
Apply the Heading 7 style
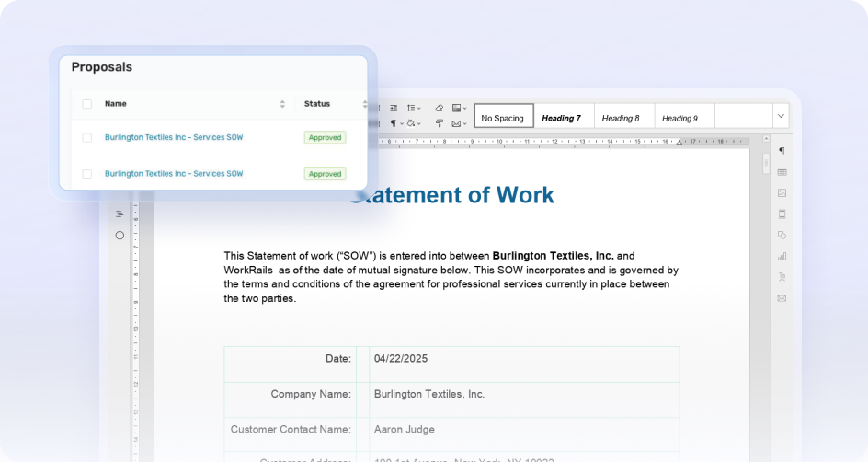[561, 118]
